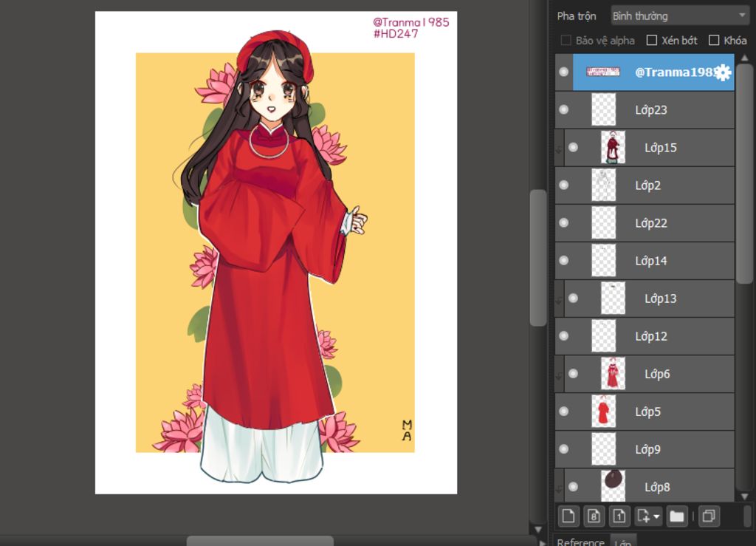Duplicate the selected layer
Image resolution: width=756 pixels, height=546 pixels.
click(x=709, y=516)
